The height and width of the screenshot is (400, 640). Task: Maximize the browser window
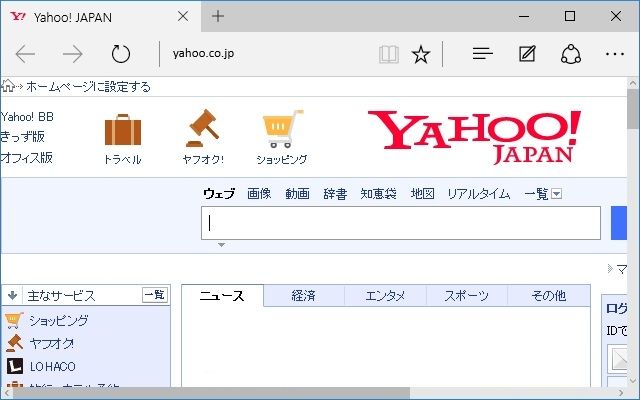tap(570, 16)
